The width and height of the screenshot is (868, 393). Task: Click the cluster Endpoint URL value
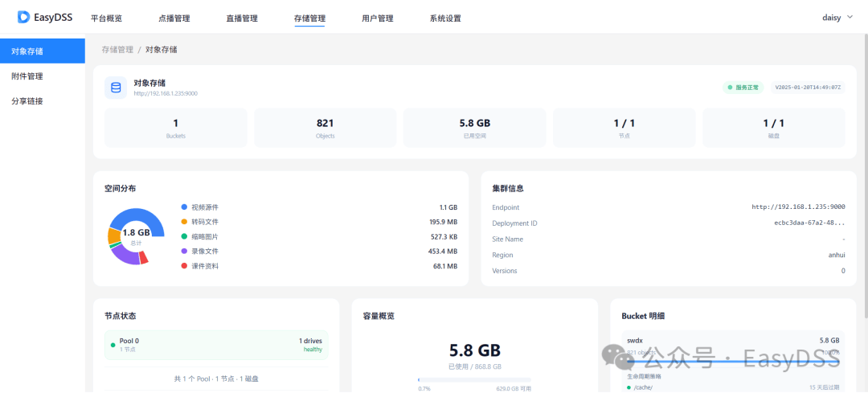(x=798, y=207)
